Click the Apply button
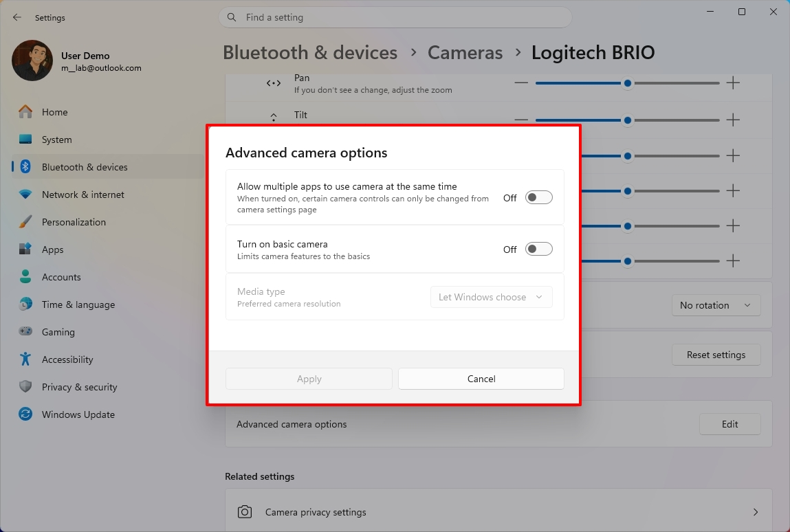Screen dimensions: 790x532 tap(309, 379)
